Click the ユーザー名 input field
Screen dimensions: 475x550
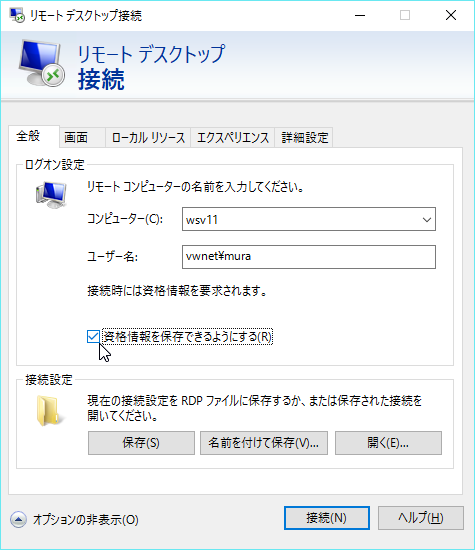pyautogui.click(x=309, y=257)
